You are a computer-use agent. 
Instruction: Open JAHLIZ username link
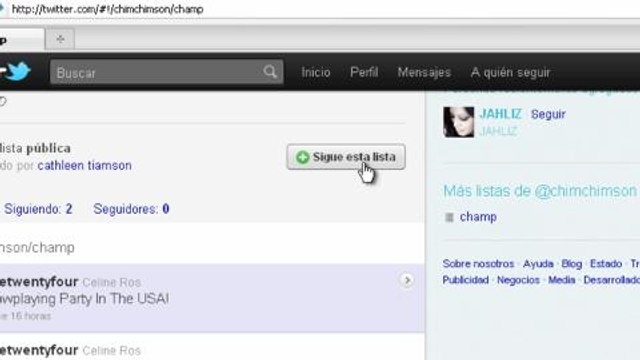coord(500,114)
